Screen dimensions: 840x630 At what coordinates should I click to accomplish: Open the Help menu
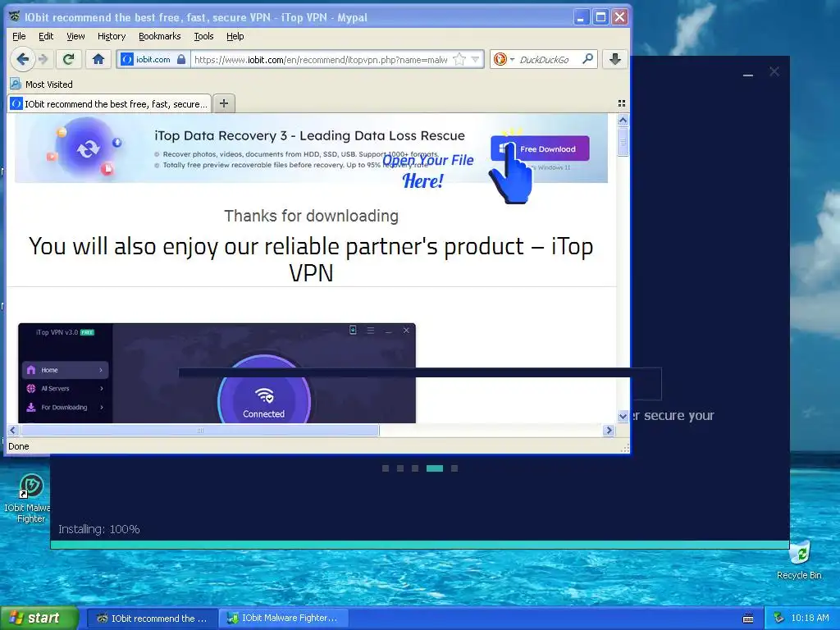235,36
